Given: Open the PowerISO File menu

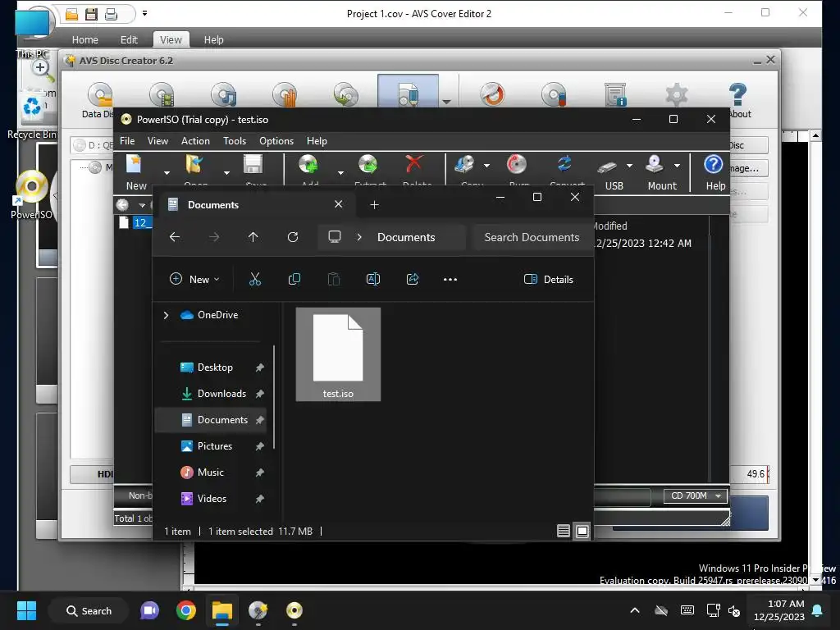Looking at the screenshot, I should coord(127,141).
